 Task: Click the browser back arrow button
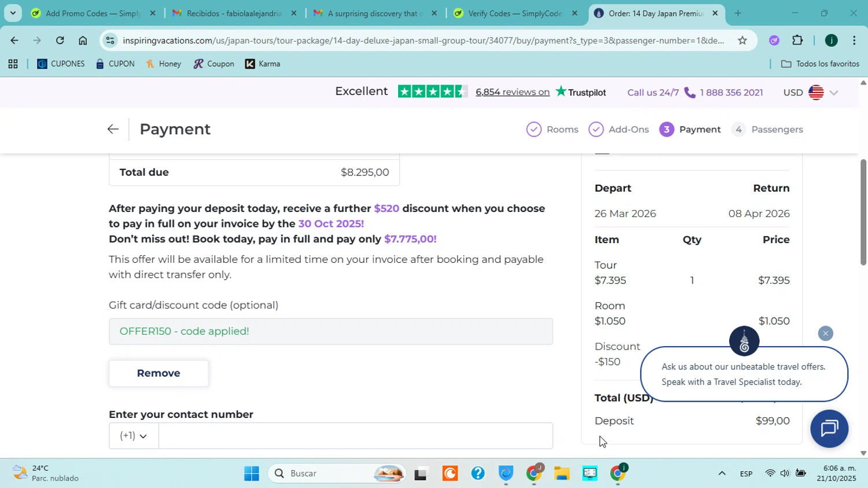pos(14,41)
